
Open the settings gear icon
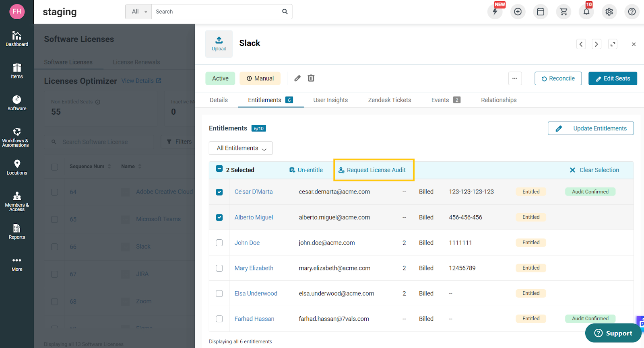[x=609, y=12]
